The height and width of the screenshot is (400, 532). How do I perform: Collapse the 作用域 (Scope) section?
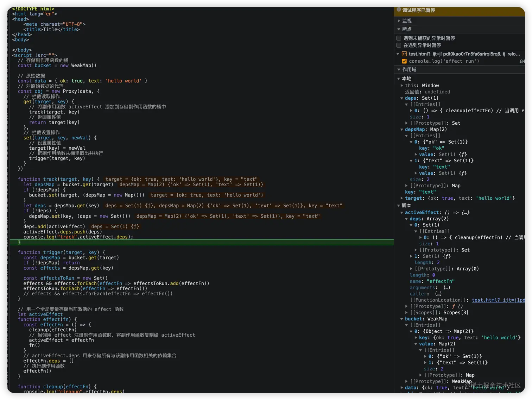tap(399, 70)
